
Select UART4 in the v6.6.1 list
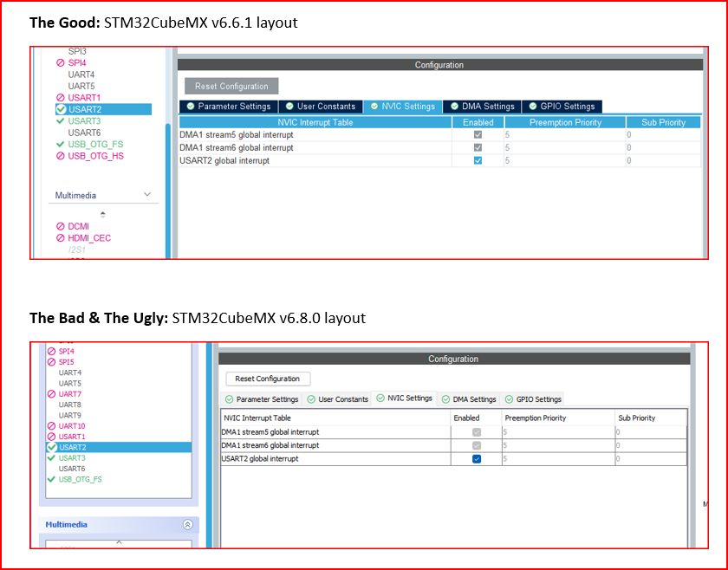81,74
